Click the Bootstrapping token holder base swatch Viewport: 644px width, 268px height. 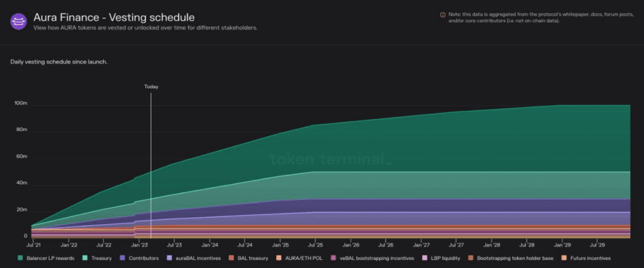coord(470,258)
